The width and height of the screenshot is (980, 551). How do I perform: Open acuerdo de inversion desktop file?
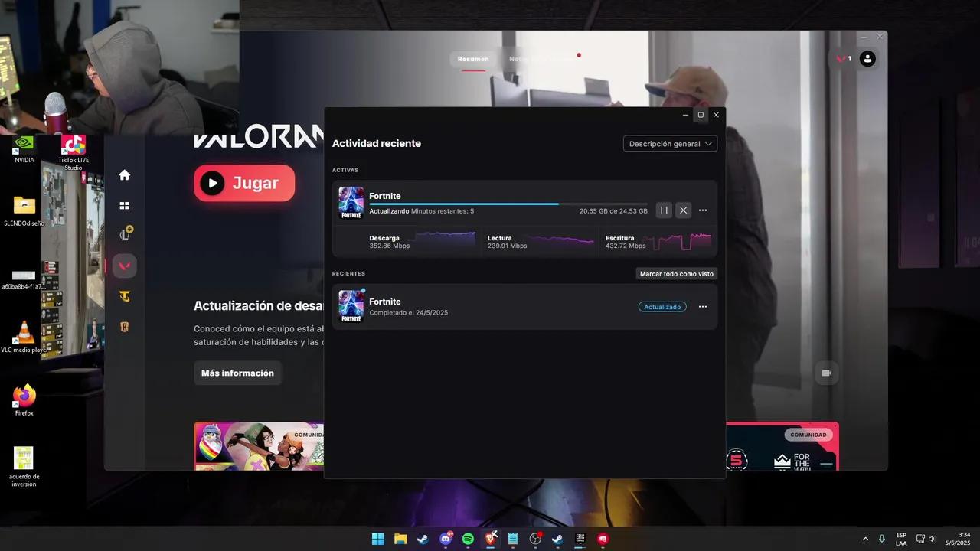click(24, 467)
